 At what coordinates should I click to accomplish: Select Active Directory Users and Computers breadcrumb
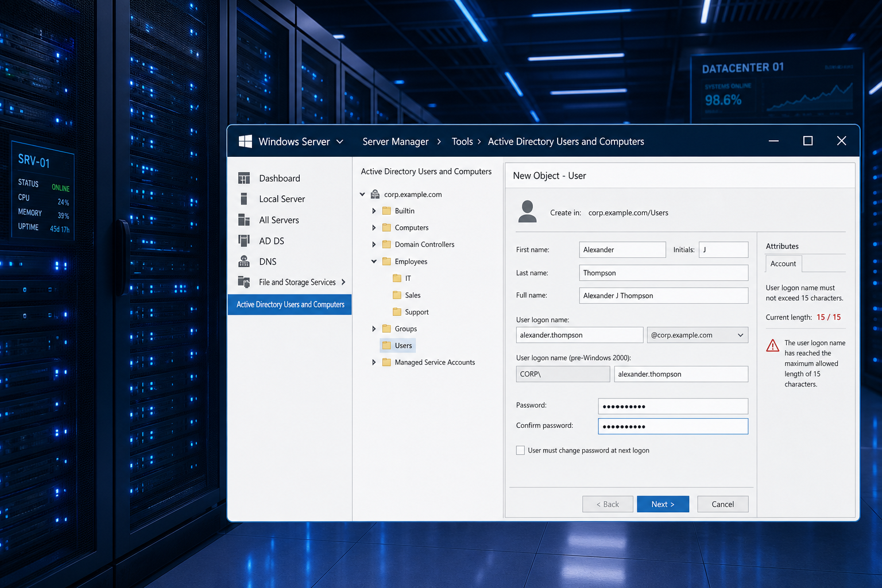coord(566,141)
